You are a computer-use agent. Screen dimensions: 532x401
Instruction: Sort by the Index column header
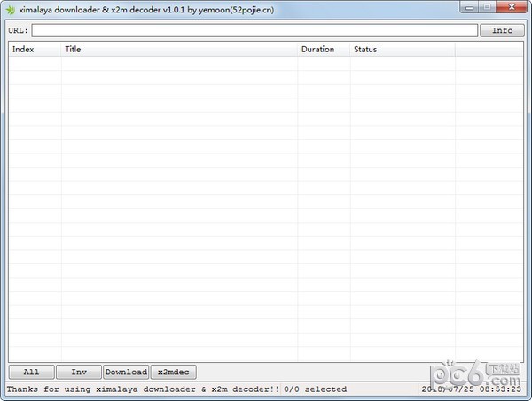(35, 49)
